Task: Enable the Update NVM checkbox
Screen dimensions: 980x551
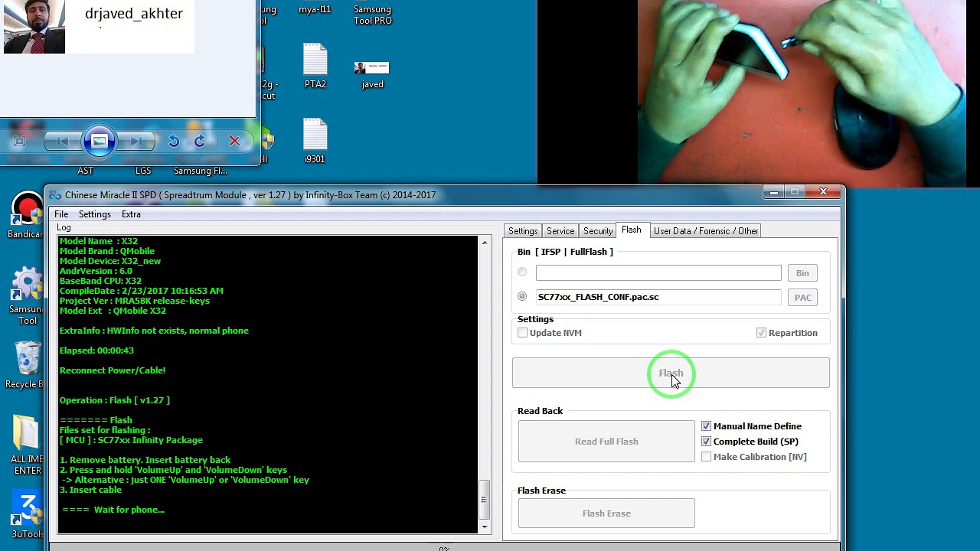Action: click(522, 333)
